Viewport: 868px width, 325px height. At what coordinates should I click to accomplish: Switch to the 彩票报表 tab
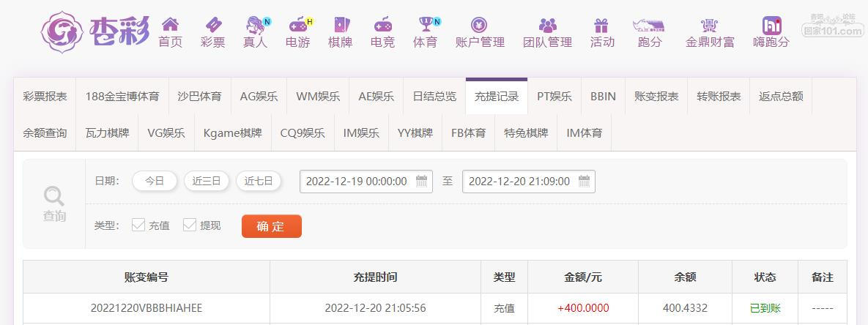[45, 96]
